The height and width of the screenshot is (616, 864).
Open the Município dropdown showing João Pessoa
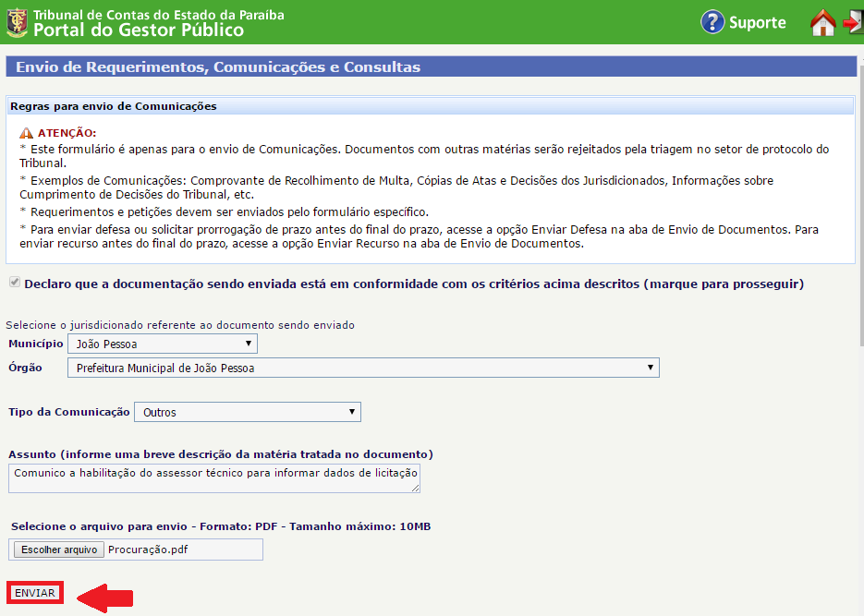click(x=162, y=344)
